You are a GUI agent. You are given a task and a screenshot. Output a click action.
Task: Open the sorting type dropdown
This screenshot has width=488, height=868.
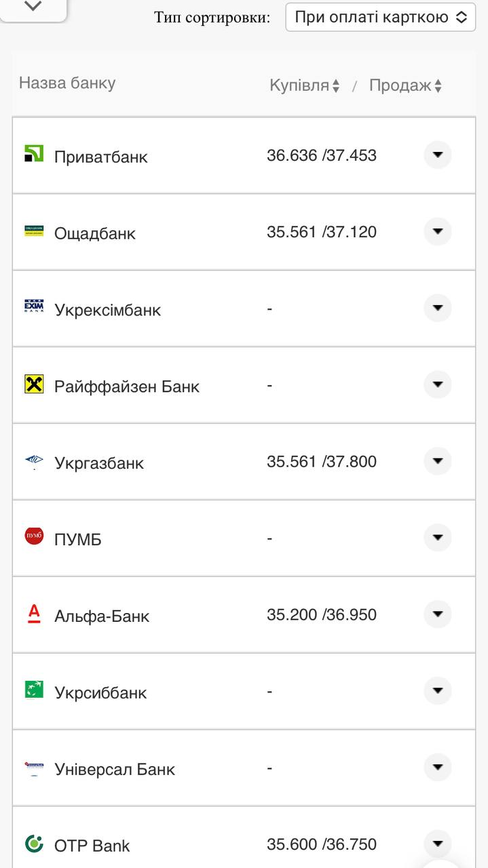380,17
